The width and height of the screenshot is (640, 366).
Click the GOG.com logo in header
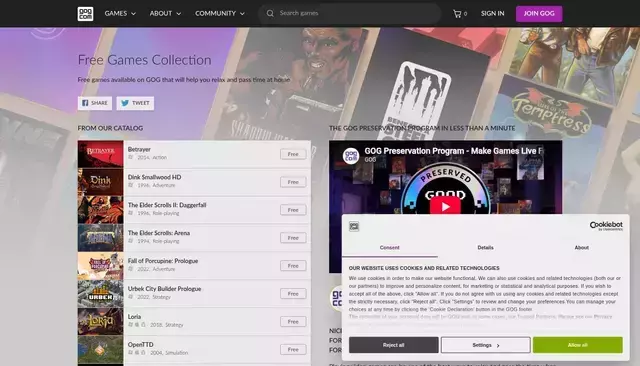pos(85,13)
